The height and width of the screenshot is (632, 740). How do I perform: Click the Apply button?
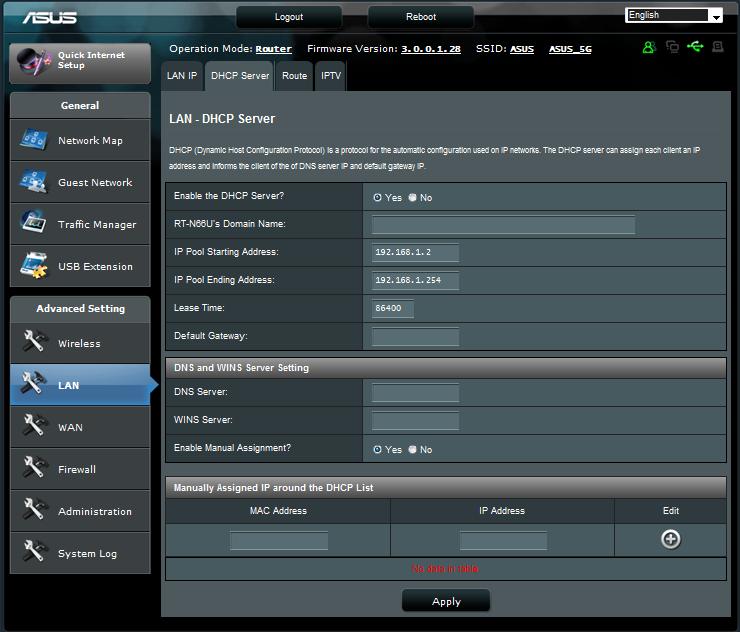pyautogui.click(x=446, y=601)
